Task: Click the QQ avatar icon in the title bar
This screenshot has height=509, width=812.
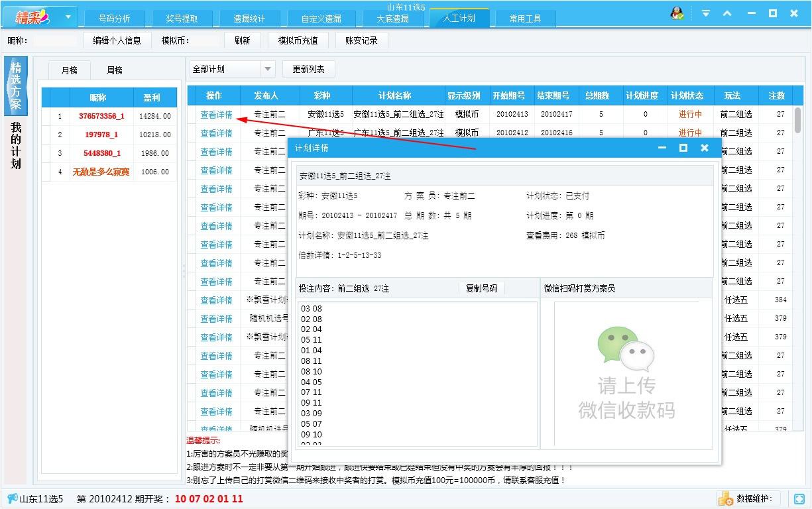Action: click(x=677, y=12)
